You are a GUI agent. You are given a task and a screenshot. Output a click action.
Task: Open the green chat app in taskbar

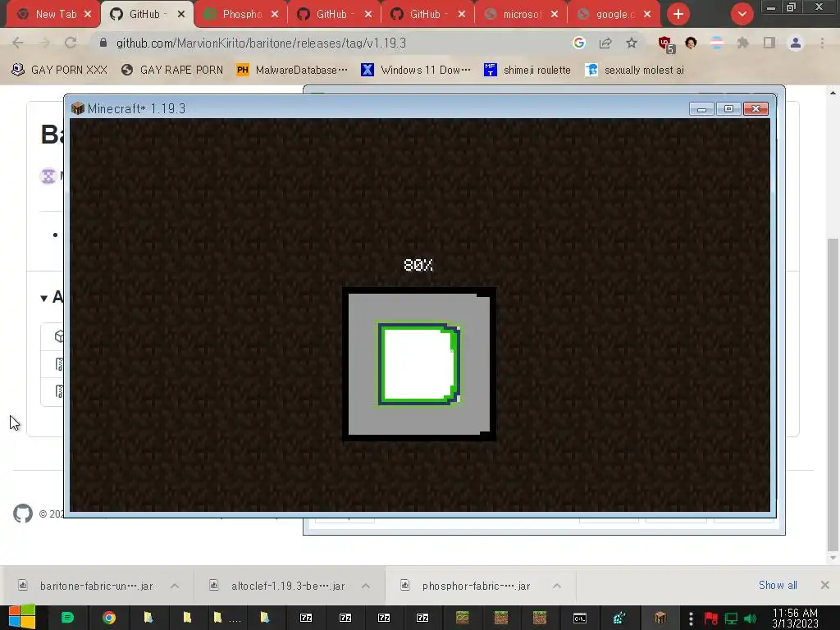coord(67,618)
